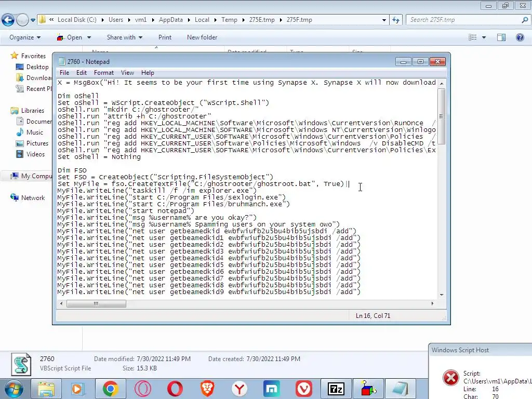Refresh the Explorer folder view
Screen dimensions: 532x399
coord(395,20)
